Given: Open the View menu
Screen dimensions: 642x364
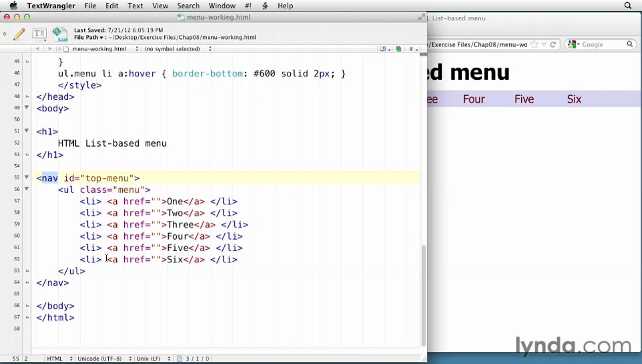Looking at the screenshot, I should pyautogui.click(x=160, y=6).
